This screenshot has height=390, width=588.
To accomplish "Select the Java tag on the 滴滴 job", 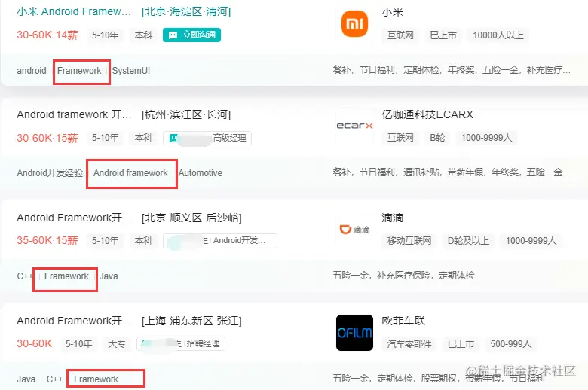I will coord(109,276).
